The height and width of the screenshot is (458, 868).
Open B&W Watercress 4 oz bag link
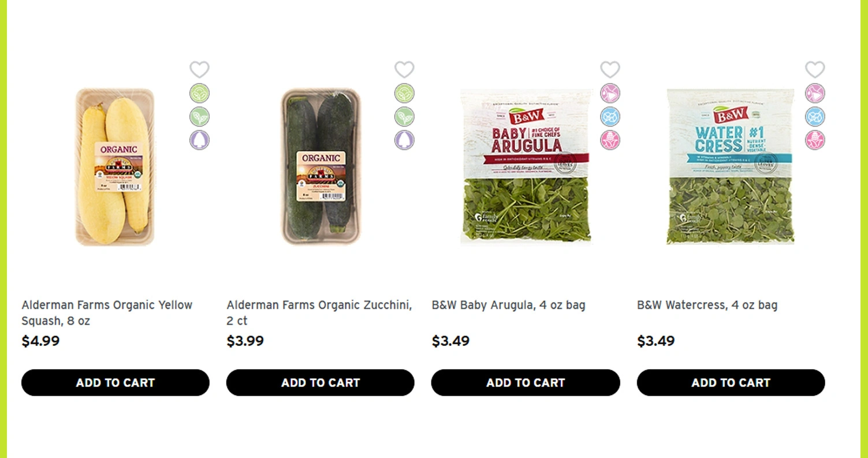pos(707,305)
